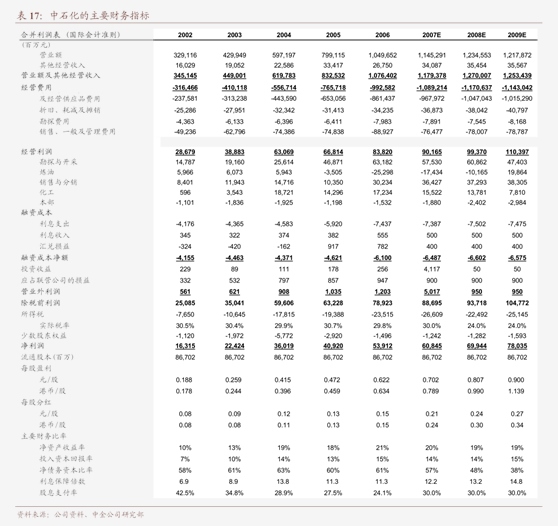Image resolution: width=558 pixels, height=526 pixels.
Task: Select the row label '销售与分销'
Action: (58, 182)
